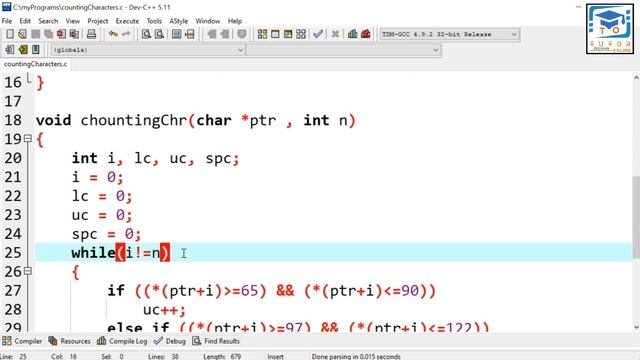Open the Replace tool in the toolbar
640x360 pixels.
[159, 34]
